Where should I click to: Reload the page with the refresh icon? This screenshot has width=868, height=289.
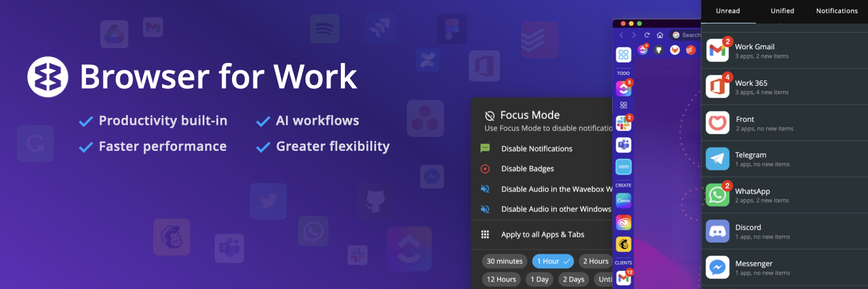(x=647, y=35)
